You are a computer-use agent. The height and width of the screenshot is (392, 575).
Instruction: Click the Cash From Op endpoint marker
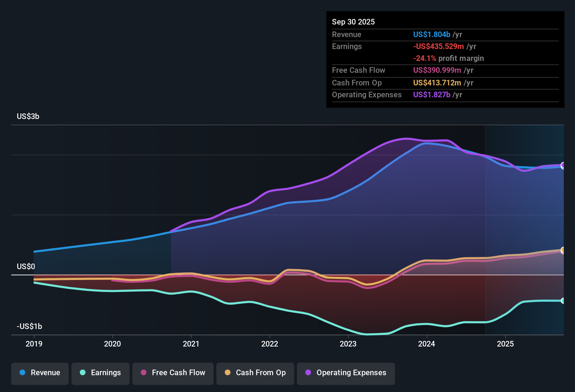pos(563,250)
